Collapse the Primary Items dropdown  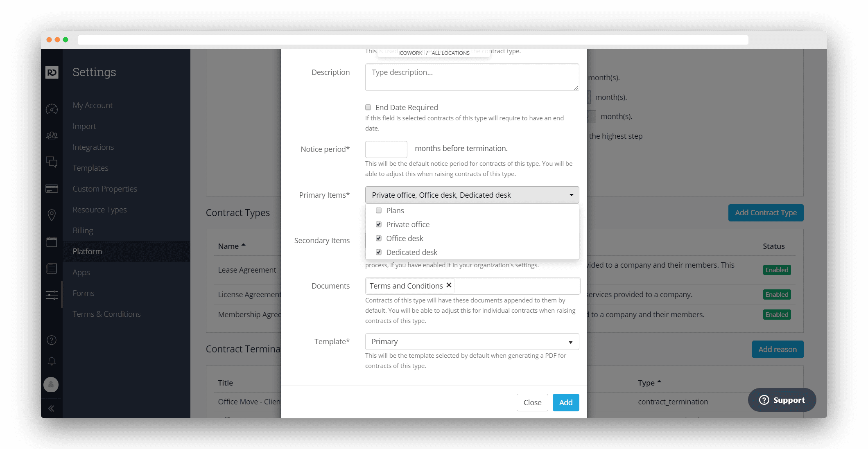[x=472, y=195]
